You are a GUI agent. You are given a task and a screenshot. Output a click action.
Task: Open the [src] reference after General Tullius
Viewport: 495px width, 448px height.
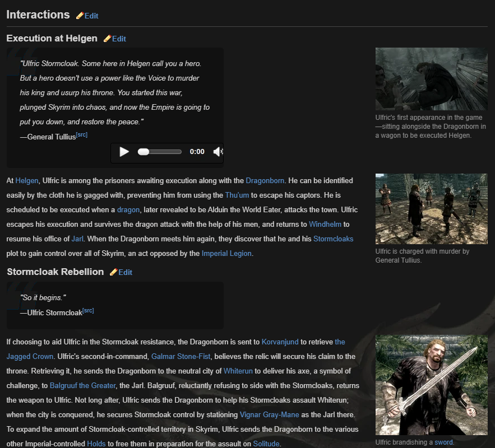[x=81, y=134]
